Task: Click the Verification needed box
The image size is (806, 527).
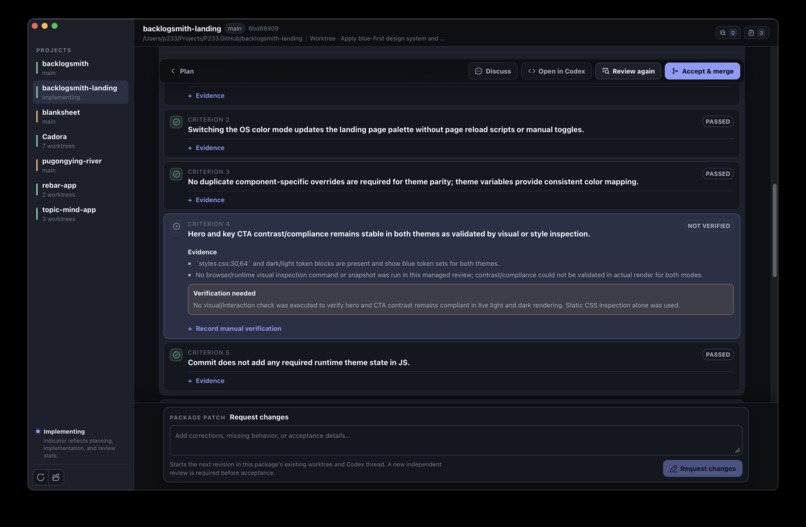Action: click(x=461, y=299)
